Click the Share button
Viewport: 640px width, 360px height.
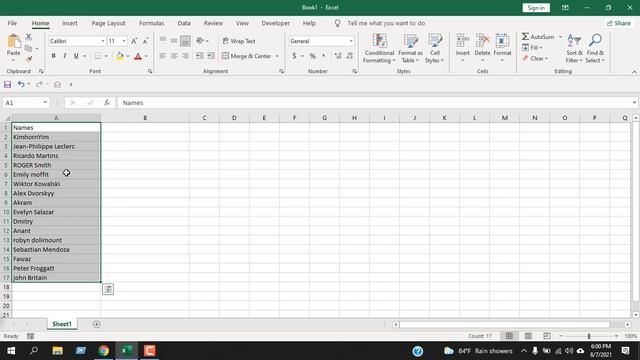[619, 23]
